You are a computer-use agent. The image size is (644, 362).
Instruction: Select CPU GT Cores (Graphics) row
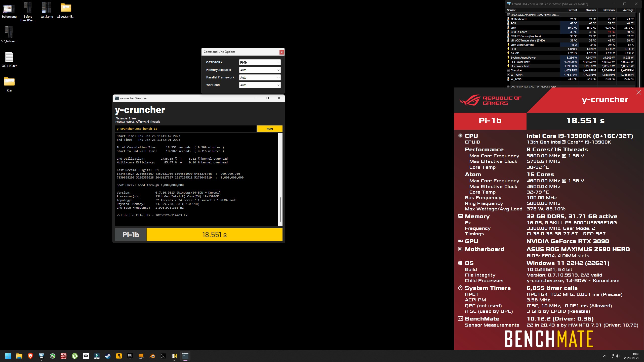click(571, 36)
